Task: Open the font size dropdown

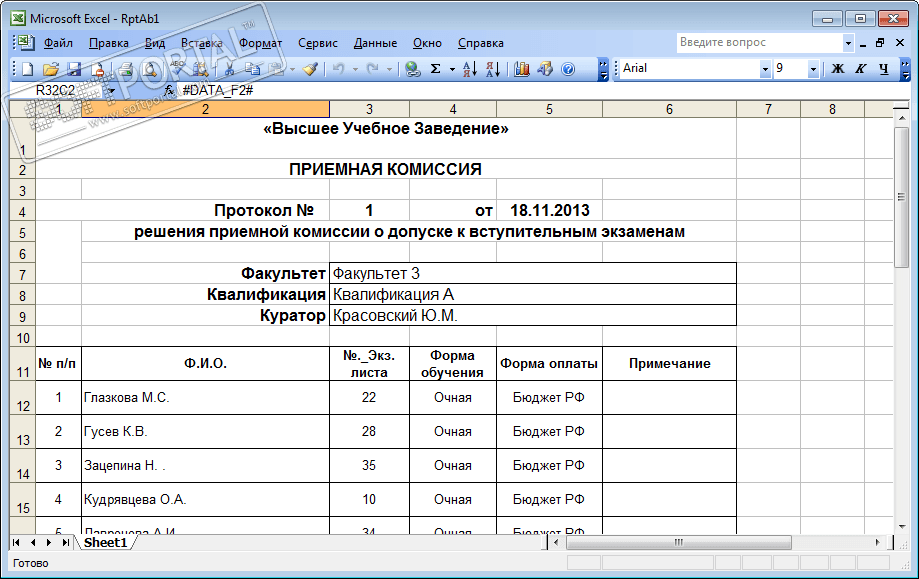Action: (x=813, y=69)
